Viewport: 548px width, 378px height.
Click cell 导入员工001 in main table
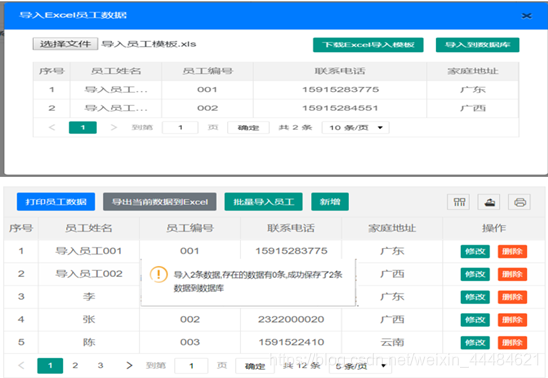point(89,251)
